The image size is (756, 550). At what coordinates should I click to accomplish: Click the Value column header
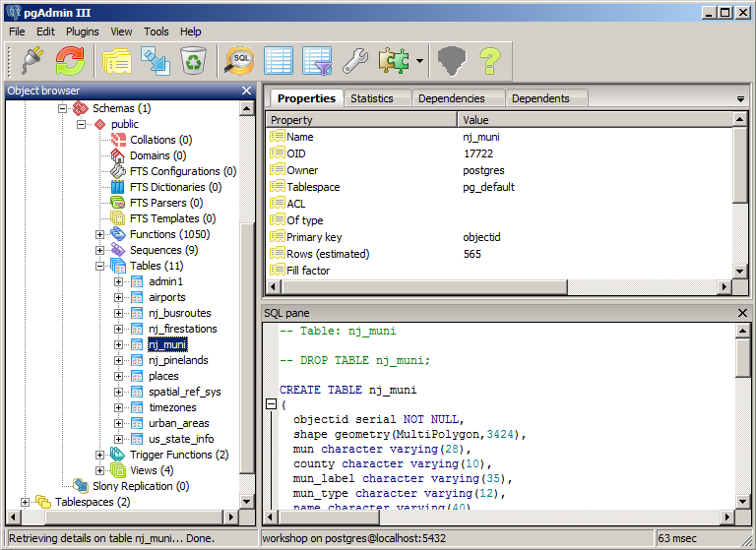[595, 120]
